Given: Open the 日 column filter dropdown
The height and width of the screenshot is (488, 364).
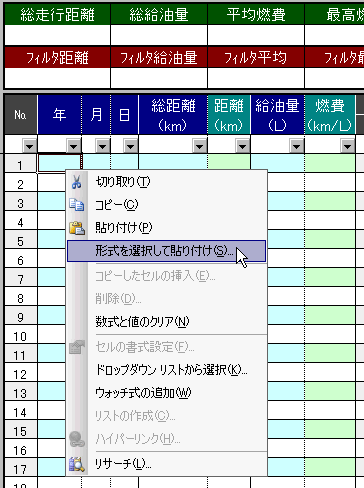Looking at the screenshot, I should (130, 146).
